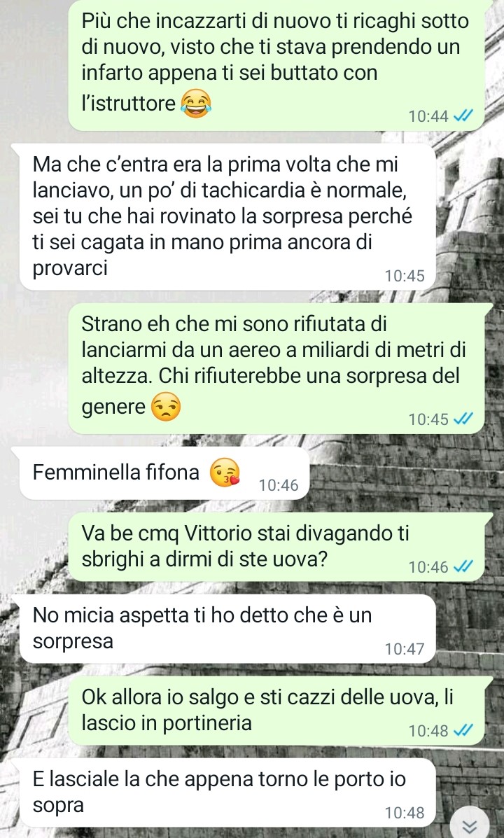Image resolution: width=504 pixels, height=838 pixels.
Task: Tap the 10:46 timestamp next to Femminella fifona
Action: (279, 485)
